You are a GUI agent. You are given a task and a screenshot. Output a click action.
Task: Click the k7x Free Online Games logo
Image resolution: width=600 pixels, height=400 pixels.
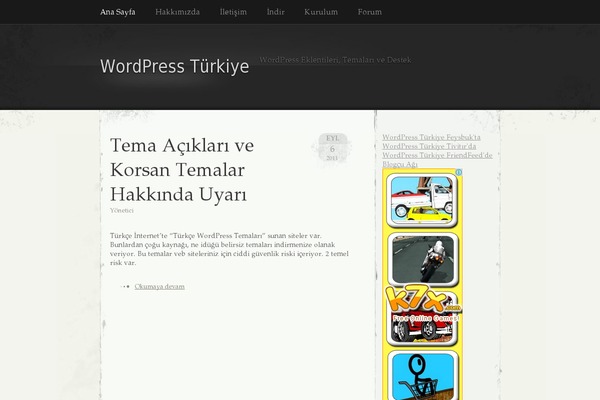[423, 304]
